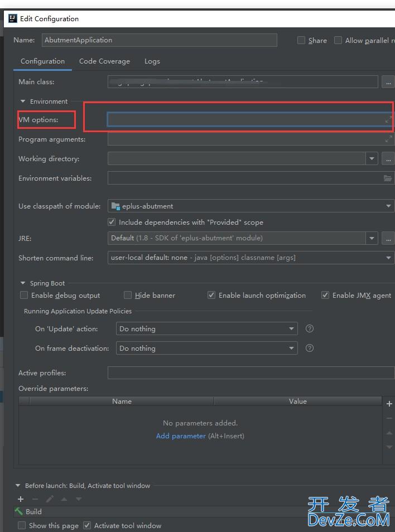This screenshot has height=532, width=395.
Task: Click help icon next to frame deactivation
Action: pyautogui.click(x=310, y=348)
